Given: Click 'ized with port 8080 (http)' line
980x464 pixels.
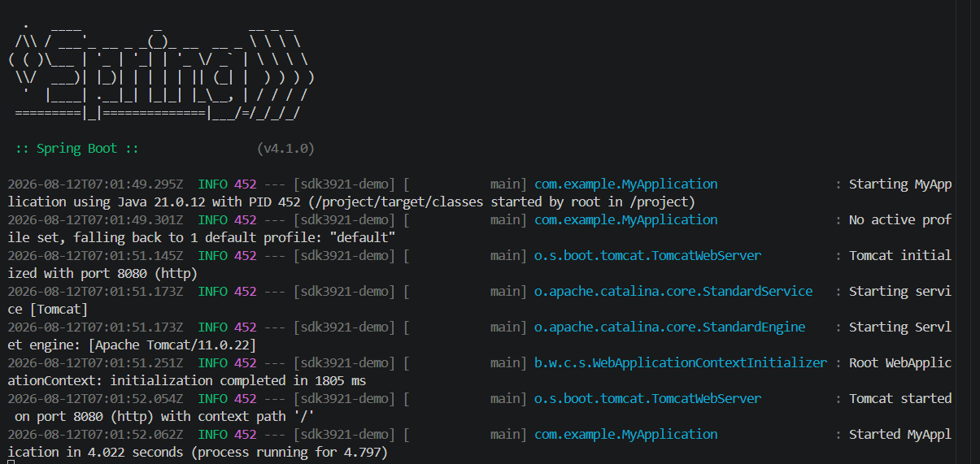Looking at the screenshot, I should (102, 274).
